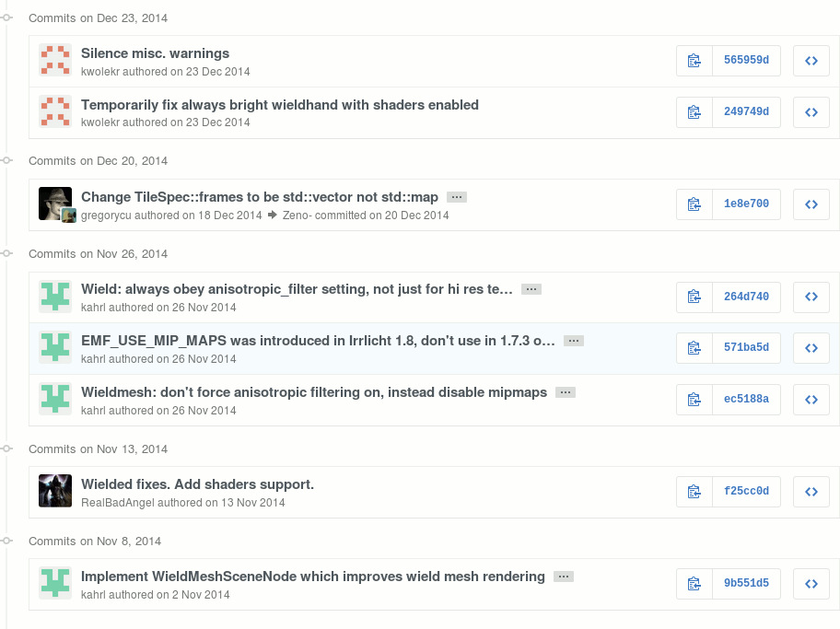Browse code at commit 264d740
Image resolution: width=840 pixels, height=629 pixels.
pos(811,297)
